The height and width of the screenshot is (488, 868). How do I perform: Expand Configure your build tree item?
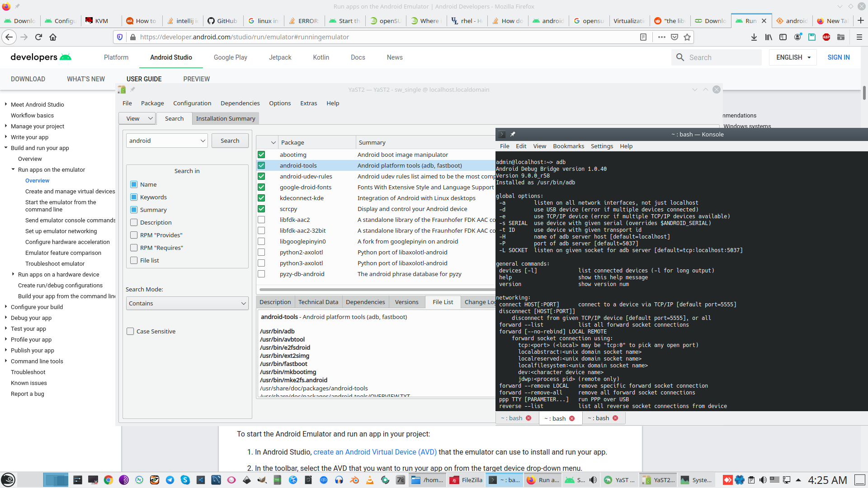click(6, 307)
